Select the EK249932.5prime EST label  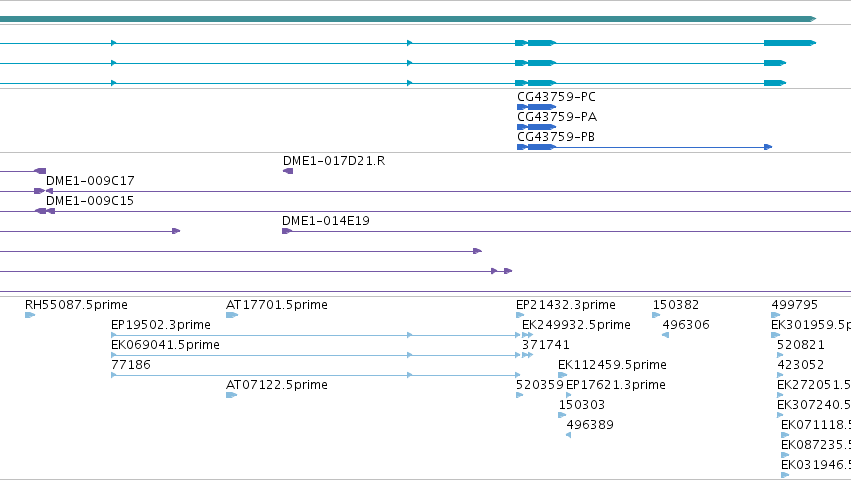click(x=576, y=325)
